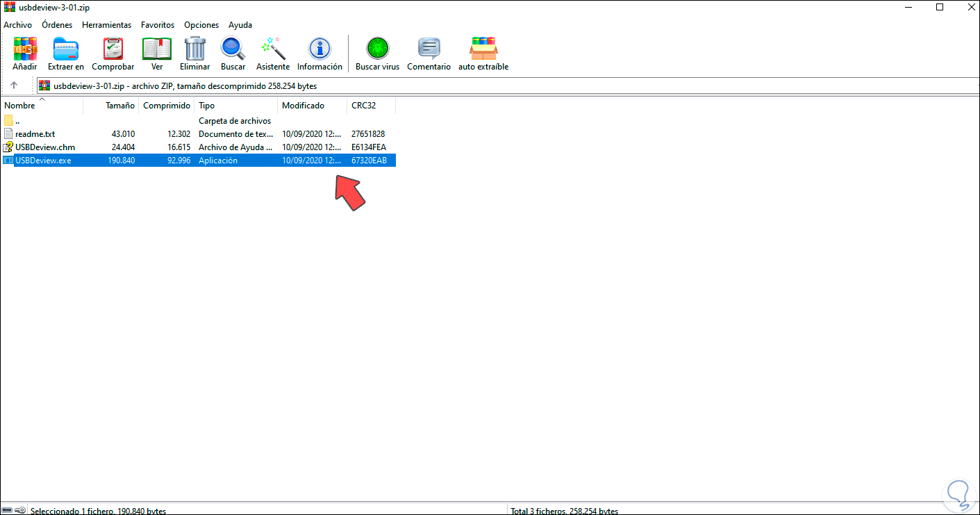
Task: Maximize the WinRAR window
Action: (x=940, y=8)
